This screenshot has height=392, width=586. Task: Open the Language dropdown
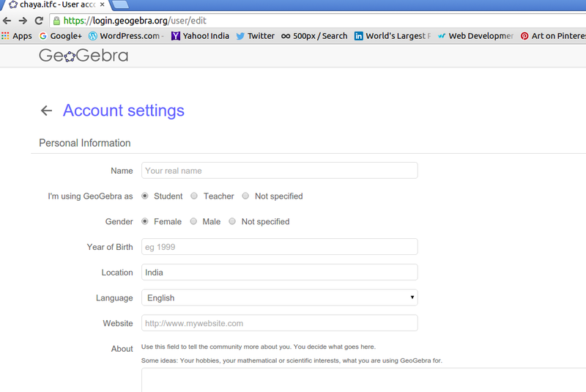(x=280, y=297)
